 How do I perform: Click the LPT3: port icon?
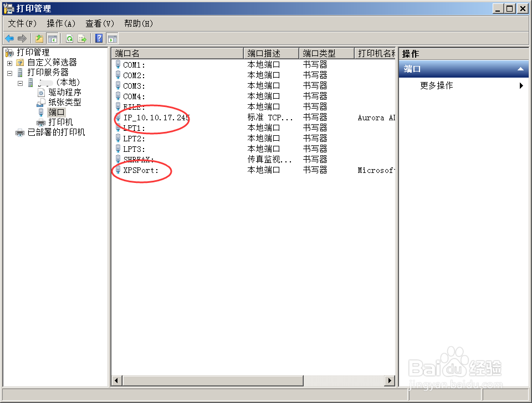pyautogui.click(x=118, y=149)
